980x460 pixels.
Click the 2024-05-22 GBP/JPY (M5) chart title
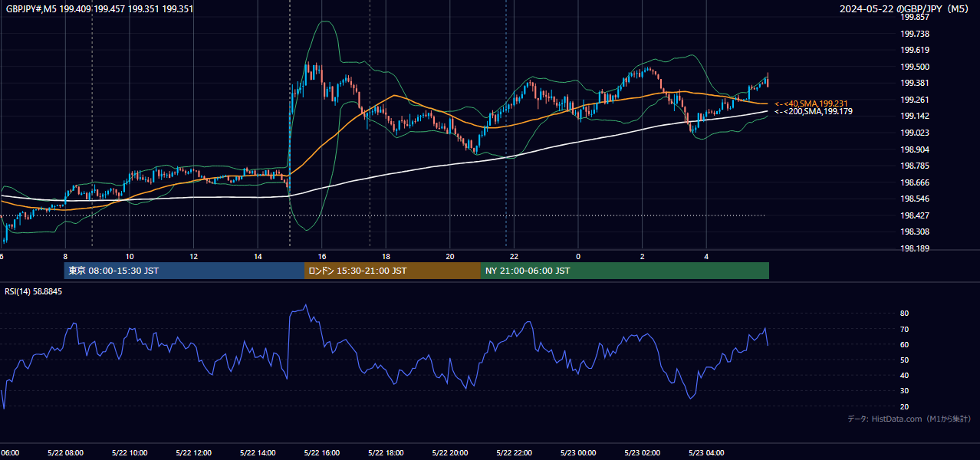tap(906, 9)
